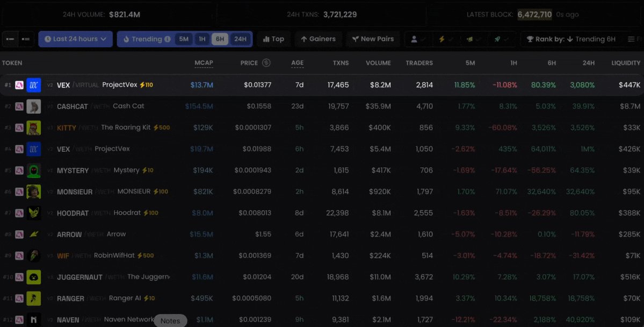Screen dimensions: 644x327
Task: Click the JUGGERNAUT price $0.01204
Action: 257,277
